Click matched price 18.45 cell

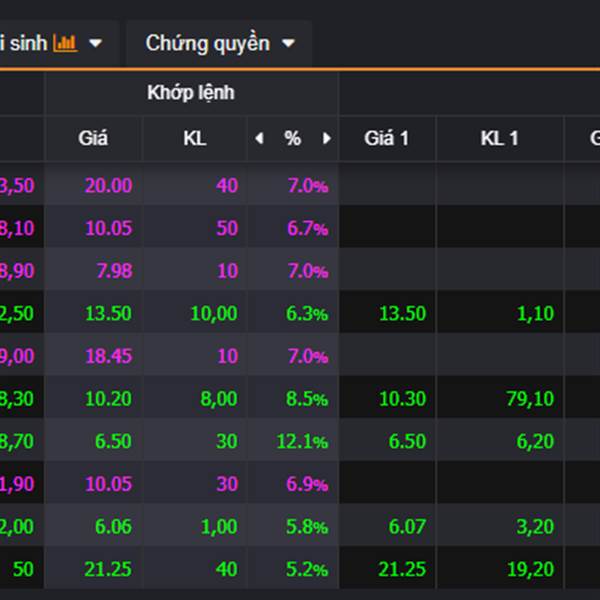coord(108,356)
